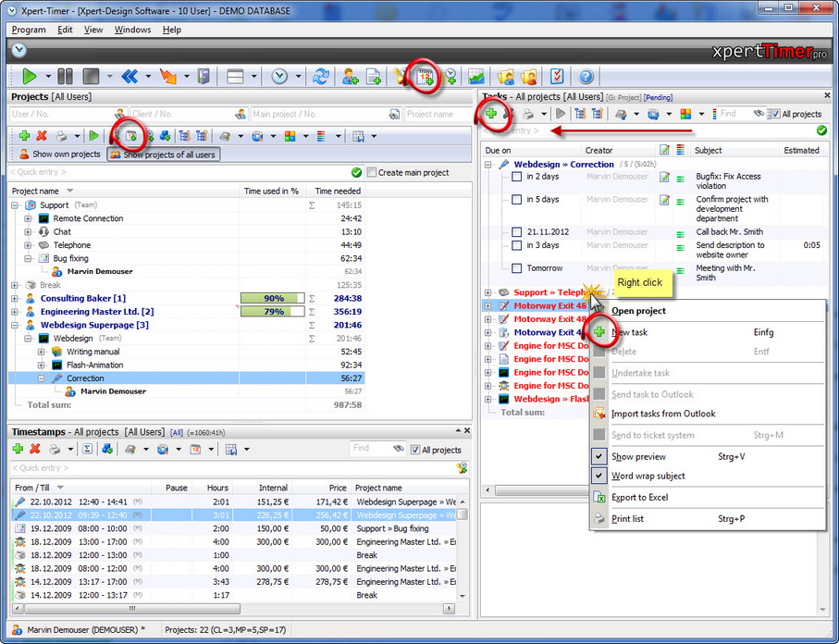The image size is (839, 644).
Task: Expand the Consulting Baker [1] project
Action: (15, 298)
